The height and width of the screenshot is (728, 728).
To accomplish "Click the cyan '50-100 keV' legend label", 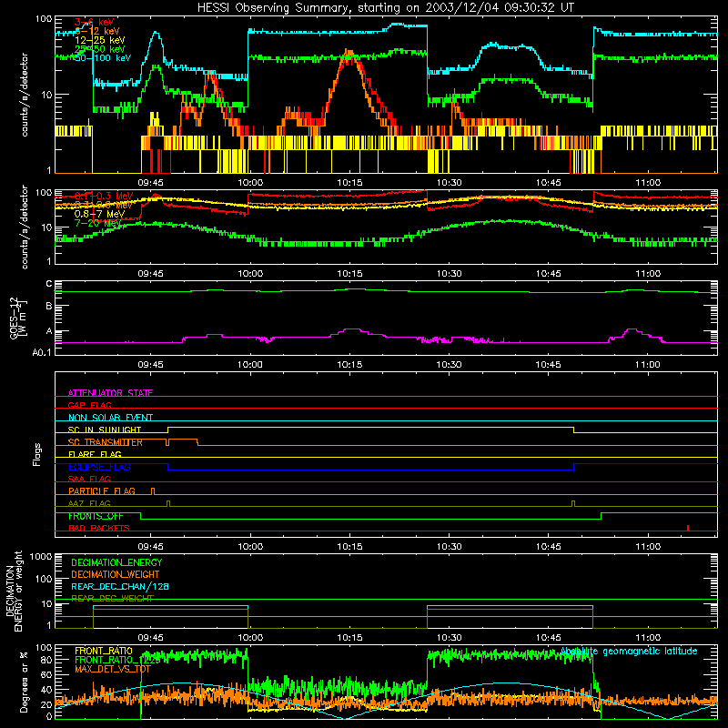I will [x=103, y=58].
